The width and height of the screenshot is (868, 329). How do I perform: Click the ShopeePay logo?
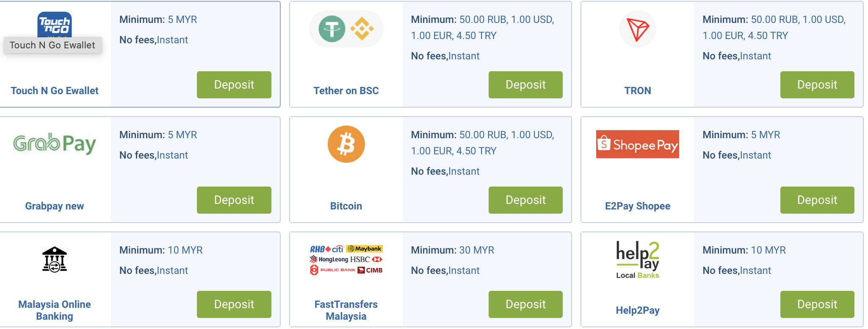(x=637, y=144)
